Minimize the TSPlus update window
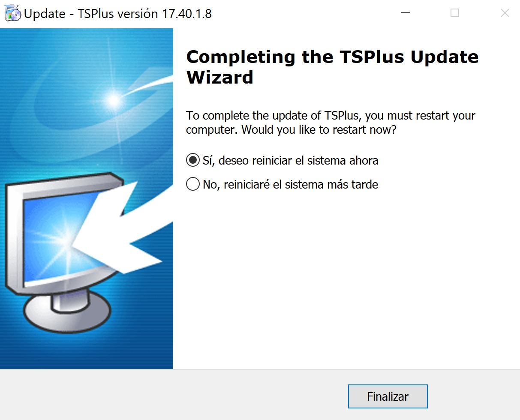Viewport: 520px width, 420px height. click(406, 13)
